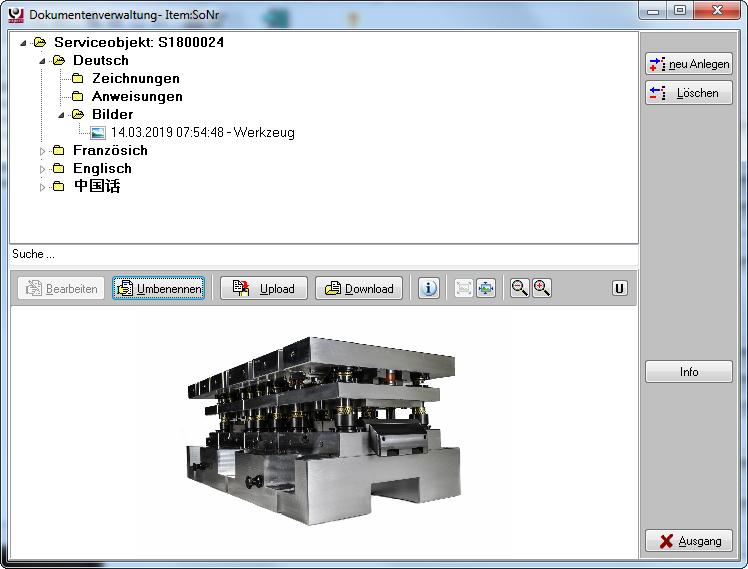Click the image file icon before Werkzeug
This screenshot has width=748, height=569.
pyautogui.click(x=97, y=133)
